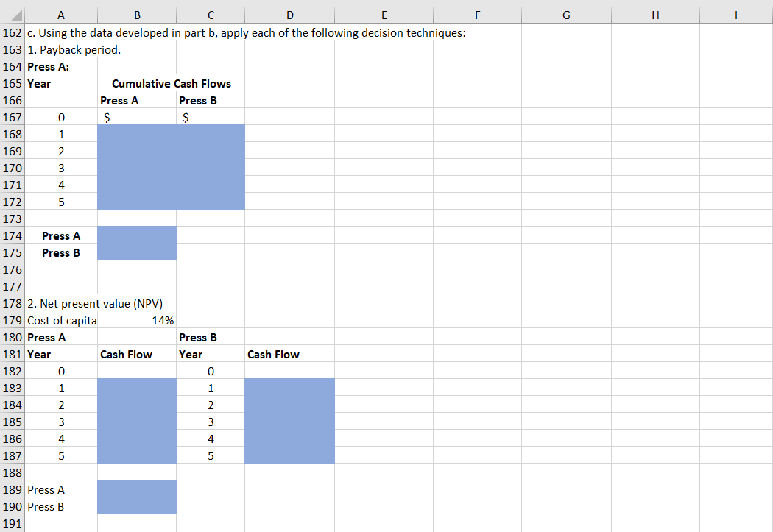Select Press A NPV cash flow cell row 187
The height and width of the screenshot is (532, 773).
pos(137,455)
